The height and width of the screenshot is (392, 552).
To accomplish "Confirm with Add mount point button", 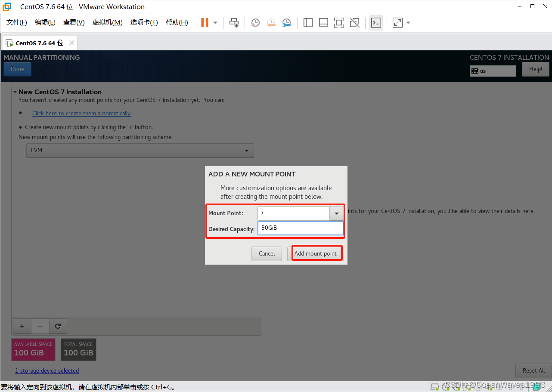I will (x=316, y=253).
